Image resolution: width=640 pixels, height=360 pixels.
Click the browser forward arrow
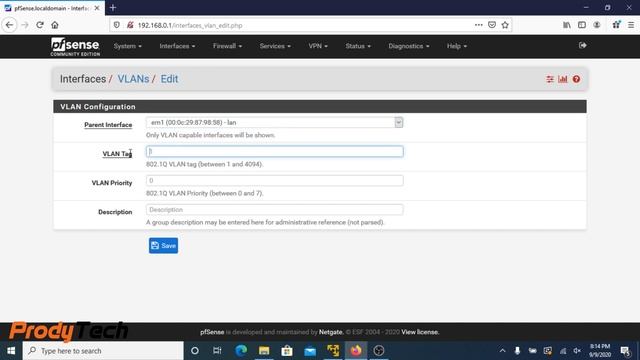(25, 25)
